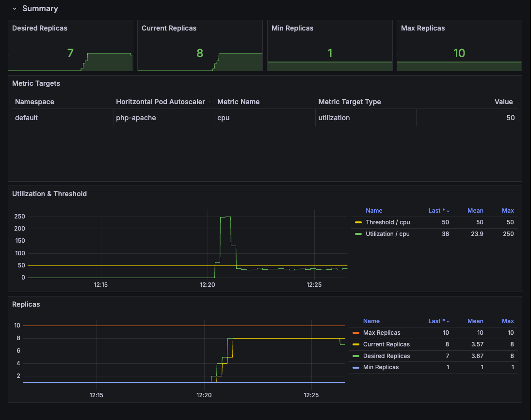Viewport: 531px width, 420px height.
Task: Select the php-apache table cell
Action: tap(163, 118)
